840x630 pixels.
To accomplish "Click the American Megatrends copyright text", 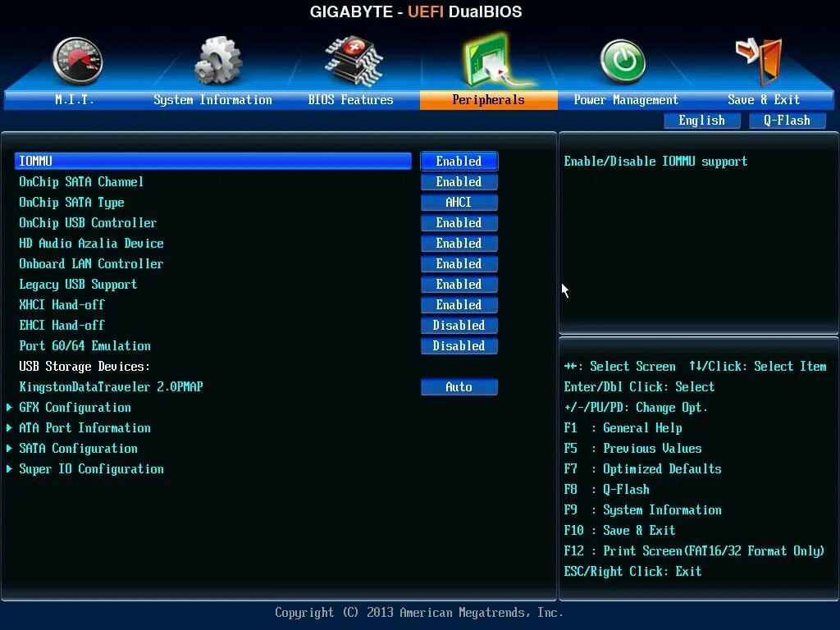I will pos(419,612).
